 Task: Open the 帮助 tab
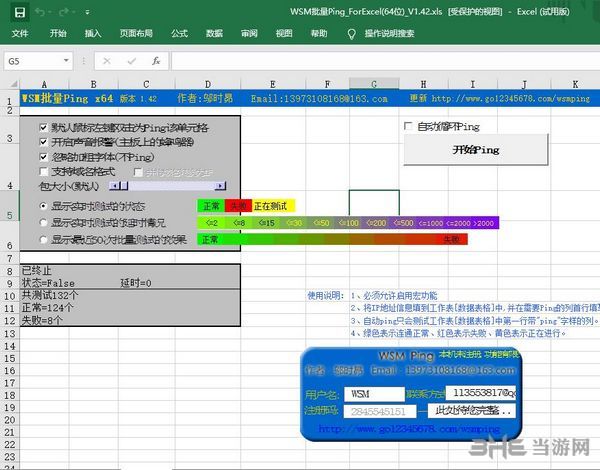coord(319,33)
